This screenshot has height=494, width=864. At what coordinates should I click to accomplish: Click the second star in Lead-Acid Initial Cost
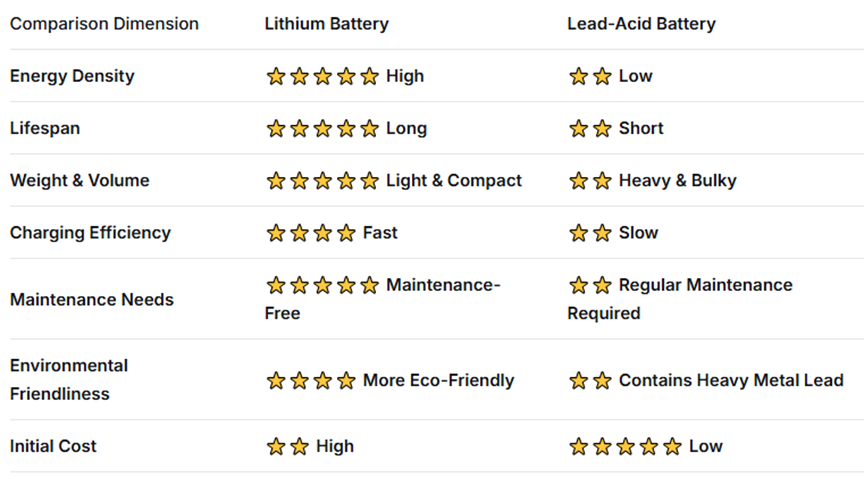[602, 446]
